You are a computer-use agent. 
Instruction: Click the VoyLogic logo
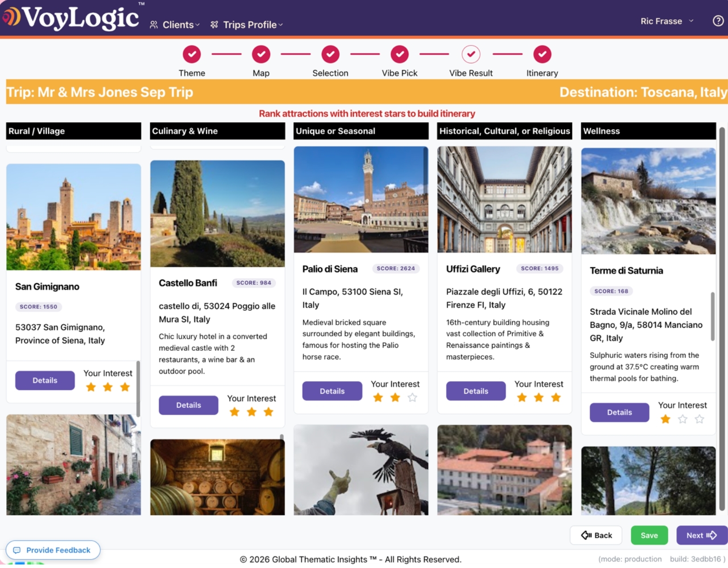(73, 18)
